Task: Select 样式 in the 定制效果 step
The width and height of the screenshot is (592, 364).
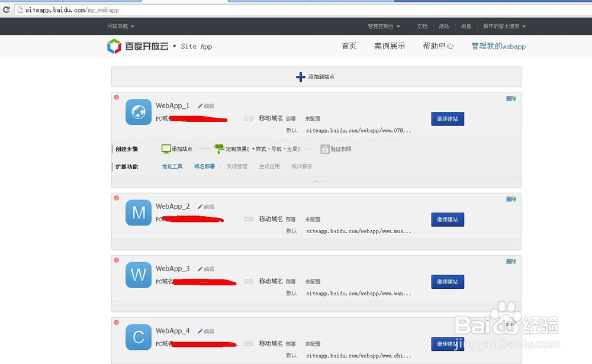Action: point(260,149)
